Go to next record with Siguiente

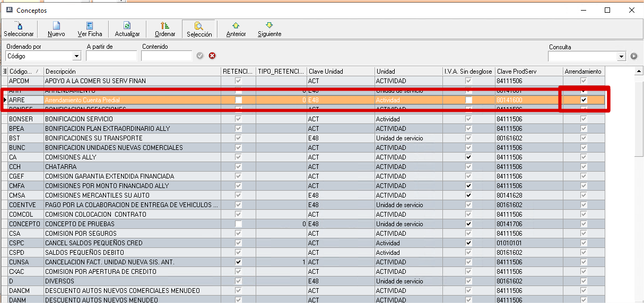(269, 29)
